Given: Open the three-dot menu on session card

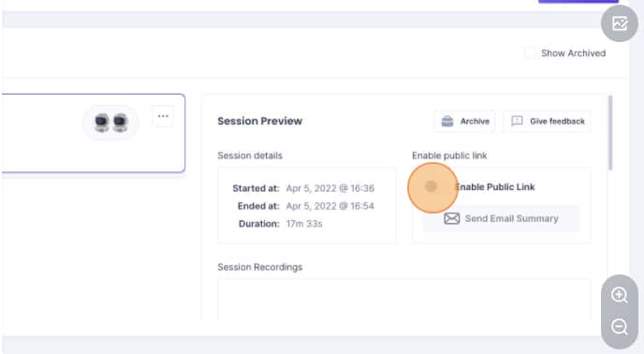Looking at the screenshot, I should 163,116.
